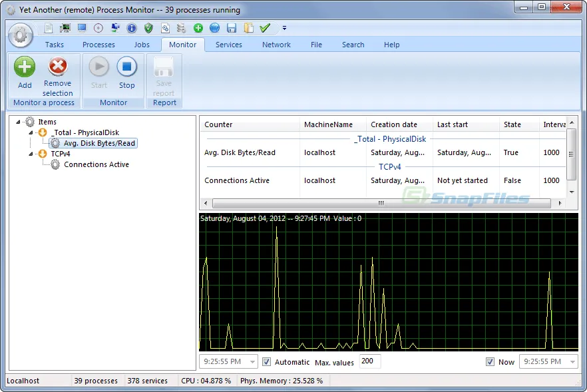Click CPU usage in the status bar
The image size is (587, 392).
coord(206,381)
